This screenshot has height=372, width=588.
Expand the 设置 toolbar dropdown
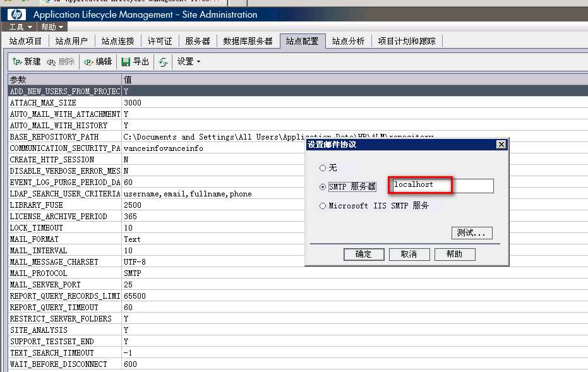coord(189,61)
